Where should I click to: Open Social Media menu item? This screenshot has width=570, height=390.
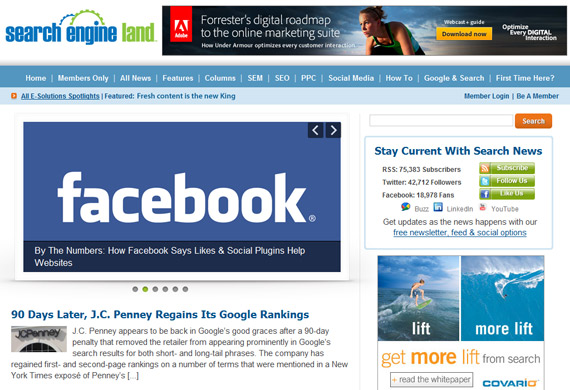coord(351,78)
